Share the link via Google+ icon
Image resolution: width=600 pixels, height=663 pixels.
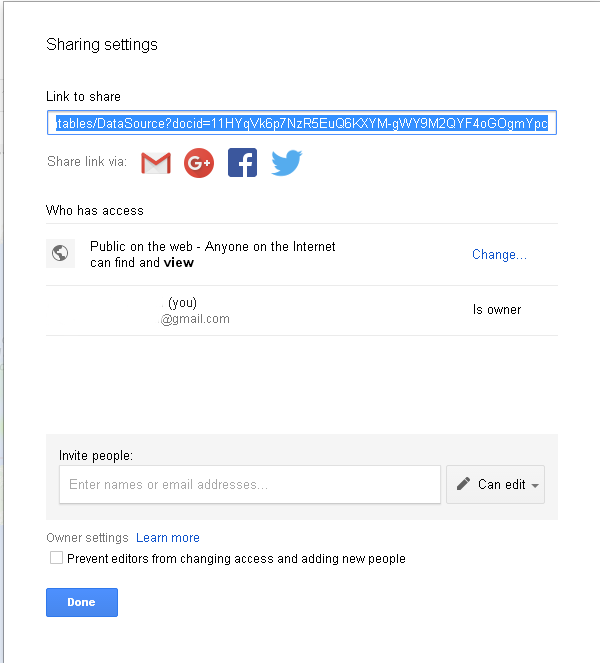(199, 162)
